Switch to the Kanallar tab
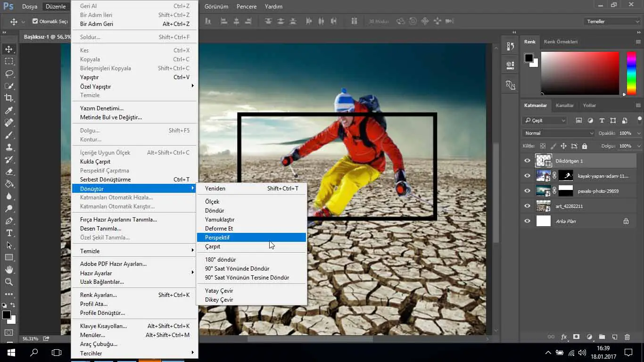 564,106
